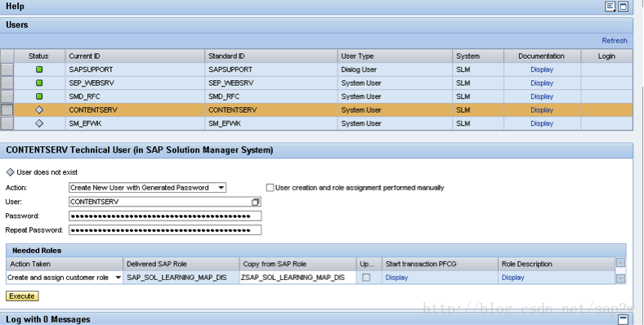Screen dimensions: 644x325
Task: Select row selector for SMD_RFC
Action: [x=7, y=96]
